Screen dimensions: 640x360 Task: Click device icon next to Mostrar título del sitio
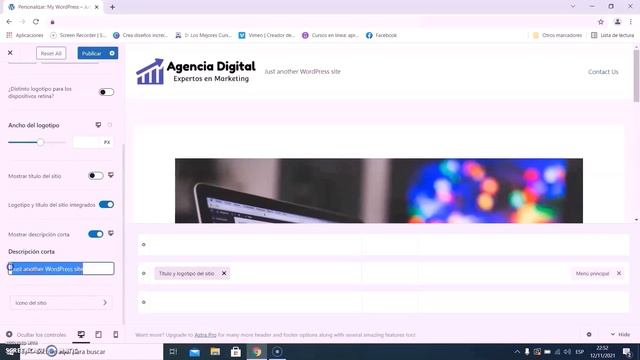click(x=111, y=175)
